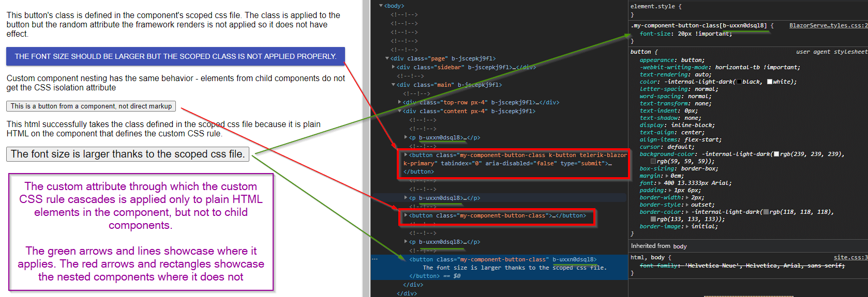The height and width of the screenshot is (297, 868).
Task: Expand the padding shorthand property triangle
Action: [x=671, y=190]
